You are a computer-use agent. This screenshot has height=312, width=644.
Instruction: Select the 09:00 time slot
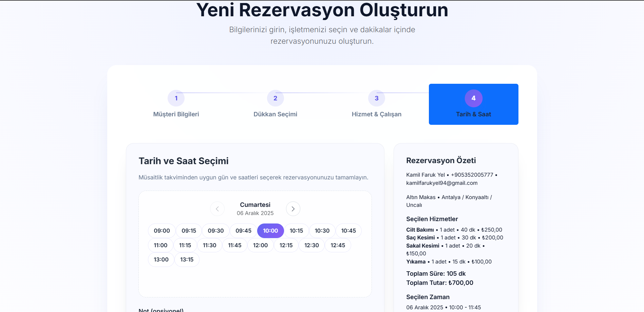pos(161,231)
